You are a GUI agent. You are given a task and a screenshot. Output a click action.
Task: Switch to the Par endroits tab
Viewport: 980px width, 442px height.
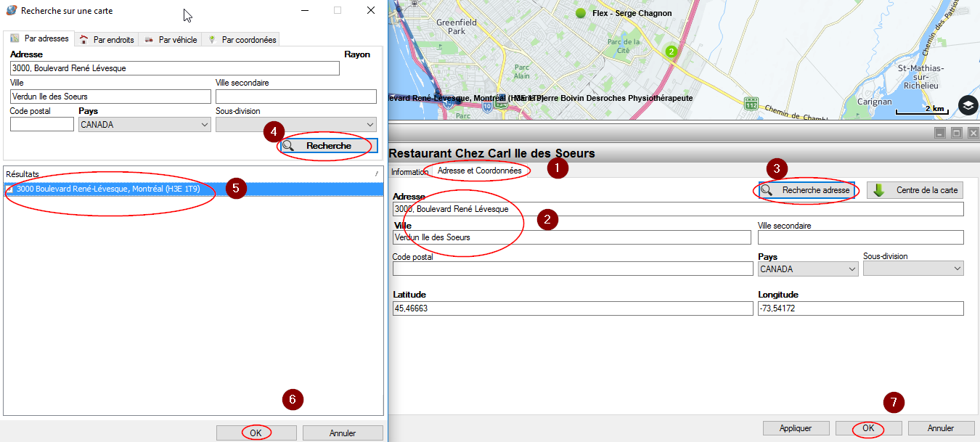coord(107,40)
